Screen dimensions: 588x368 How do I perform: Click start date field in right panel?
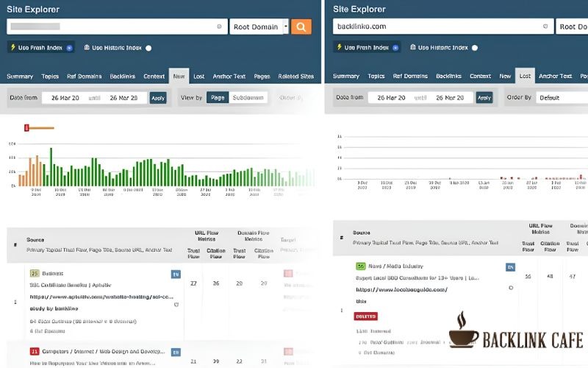click(391, 98)
